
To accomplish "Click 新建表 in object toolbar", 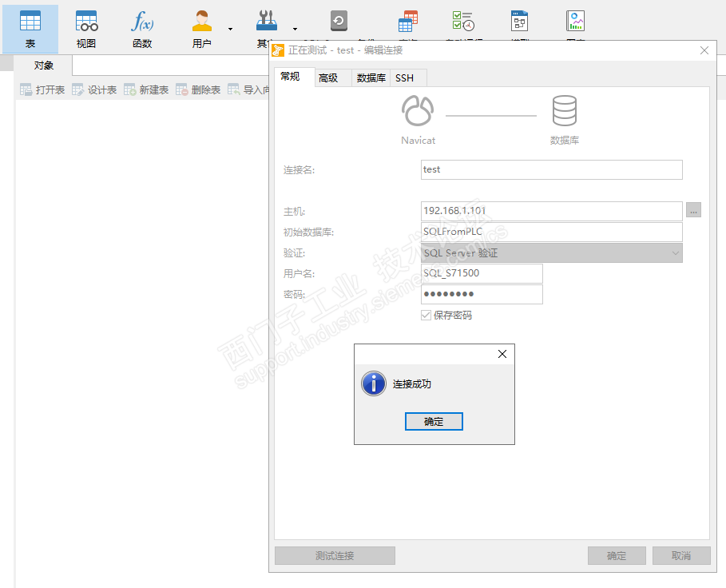I will 146,89.
